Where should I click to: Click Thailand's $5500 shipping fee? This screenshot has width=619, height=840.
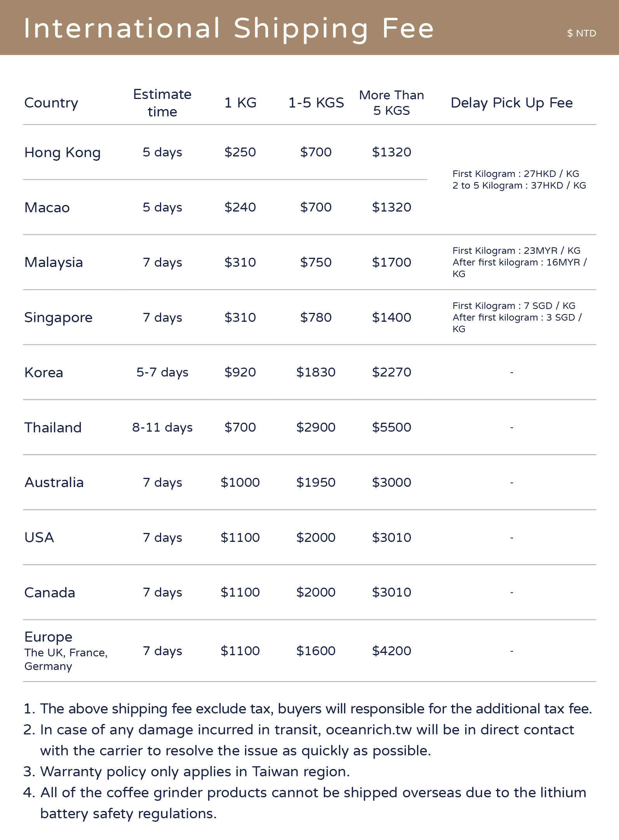(391, 427)
